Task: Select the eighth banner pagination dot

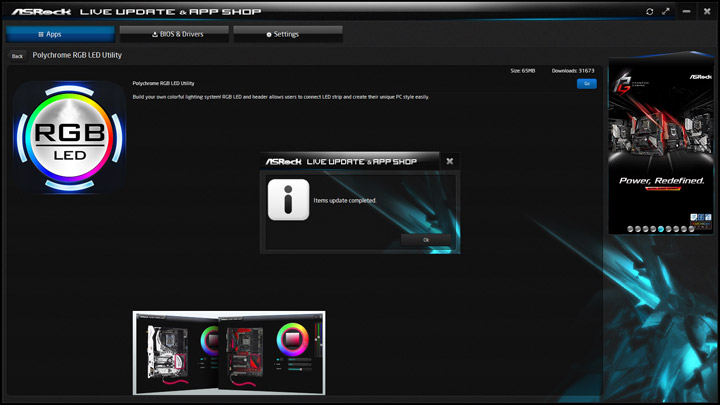Action: tap(684, 229)
